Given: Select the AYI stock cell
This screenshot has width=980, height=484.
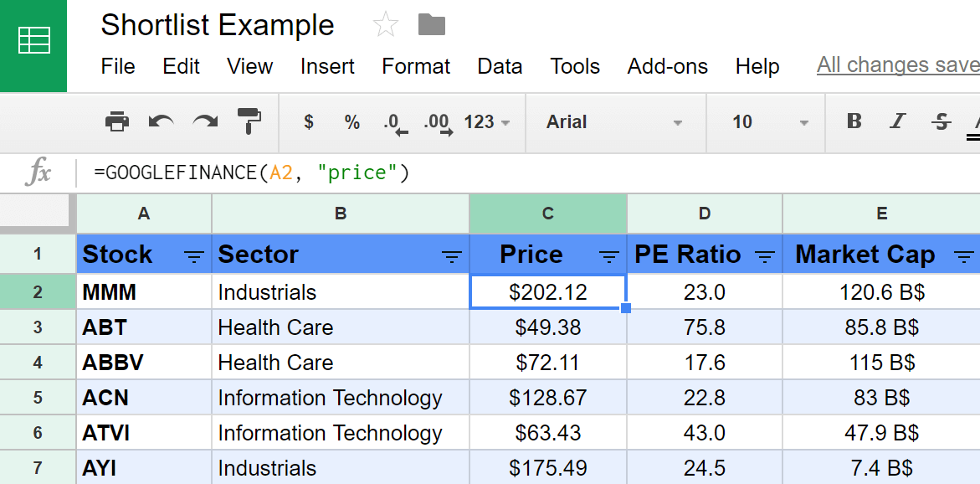Looking at the screenshot, I should coord(144,467).
